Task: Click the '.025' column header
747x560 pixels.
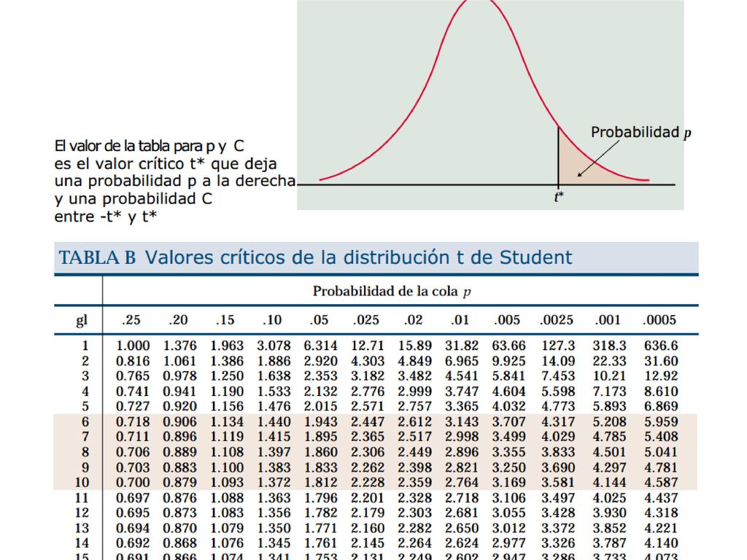Action: pyautogui.click(x=366, y=320)
